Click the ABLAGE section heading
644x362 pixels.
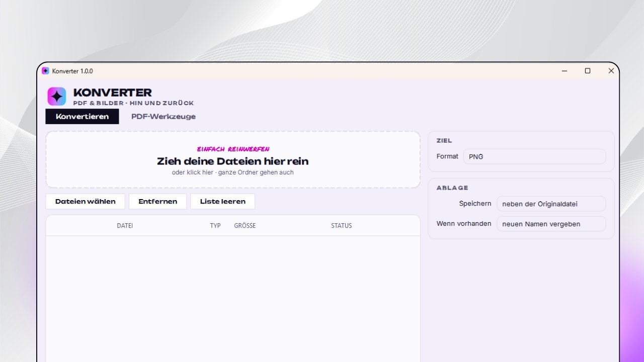[x=452, y=188]
